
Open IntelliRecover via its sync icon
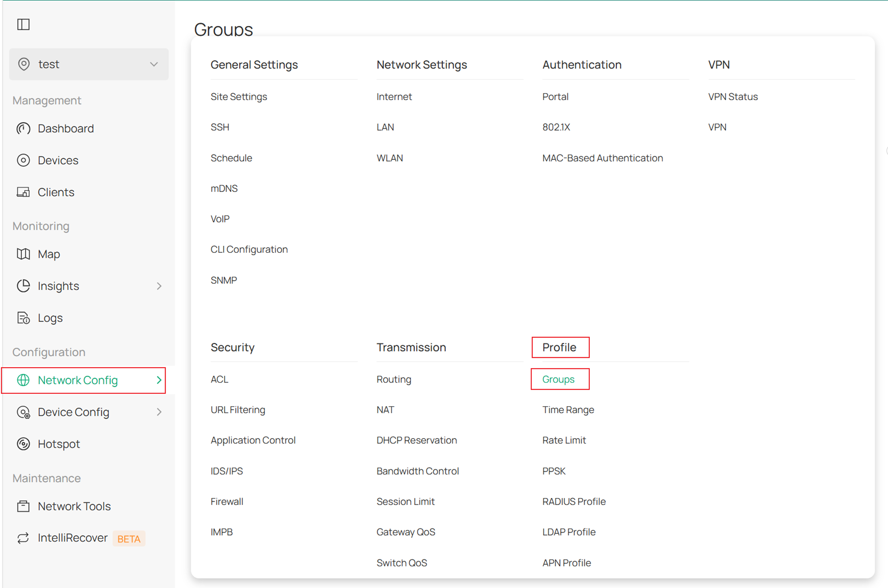pyautogui.click(x=24, y=538)
